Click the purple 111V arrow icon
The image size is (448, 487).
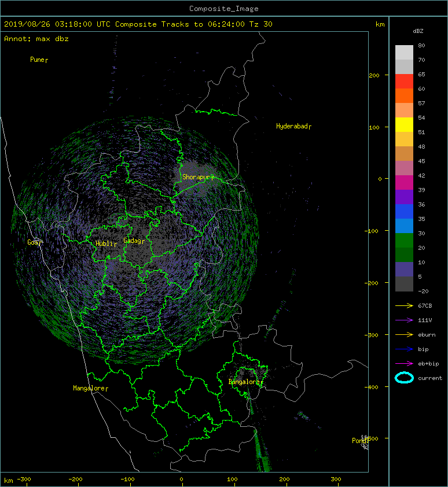coord(404,320)
